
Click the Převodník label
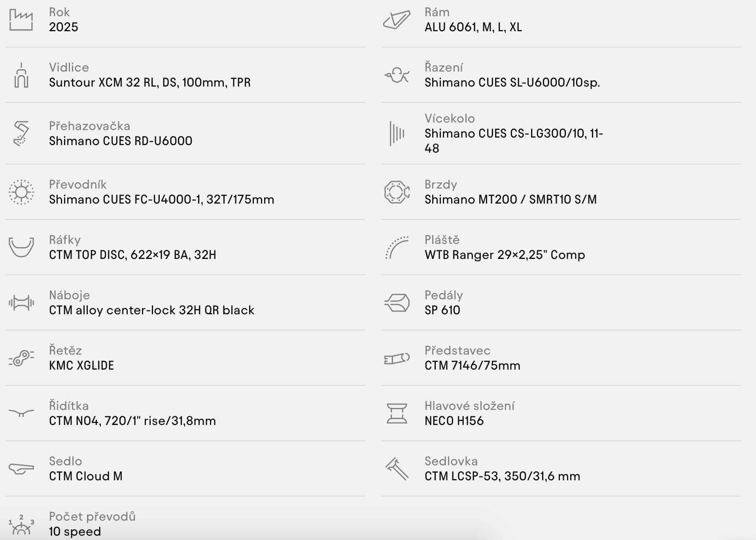tap(78, 185)
